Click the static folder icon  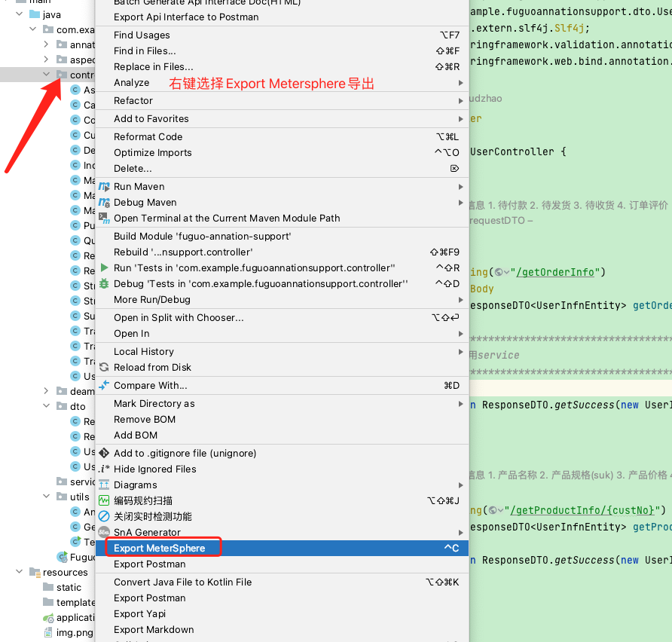48,587
